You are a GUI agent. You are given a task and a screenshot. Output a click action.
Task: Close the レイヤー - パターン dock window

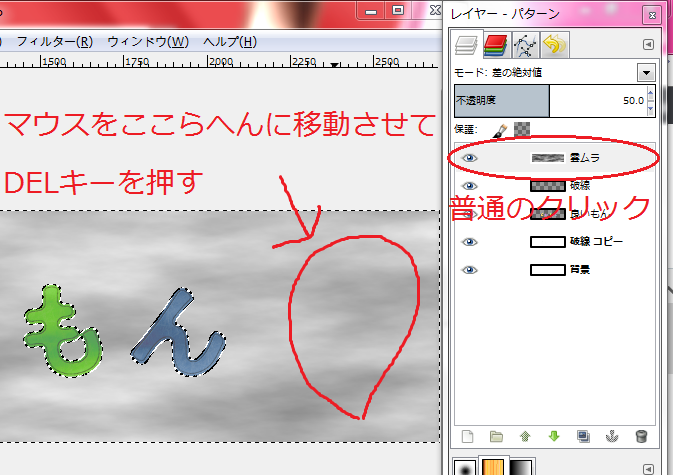point(652,16)
